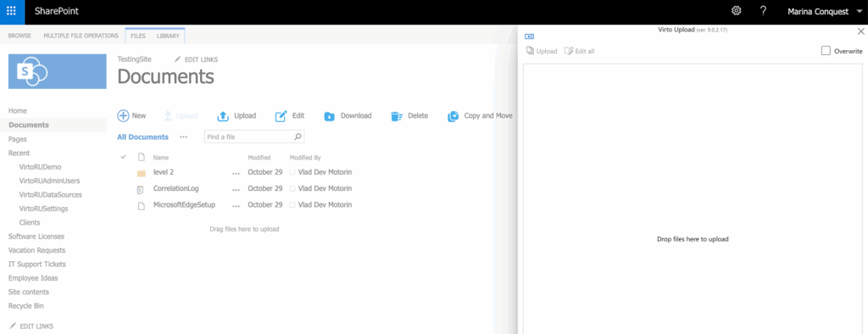The image size is (868, 334).
Task: Click the blue Upload arrow icon
Action: (223, 116)
